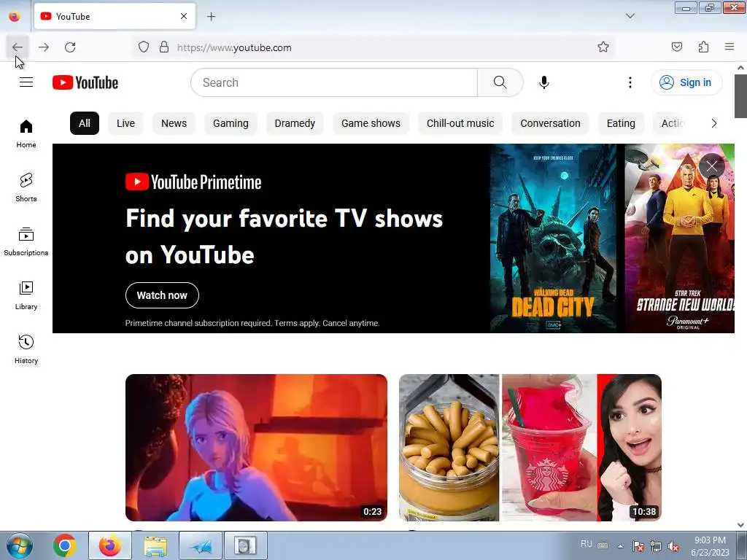Open Telegram from the taskbar

coord(201,545)
